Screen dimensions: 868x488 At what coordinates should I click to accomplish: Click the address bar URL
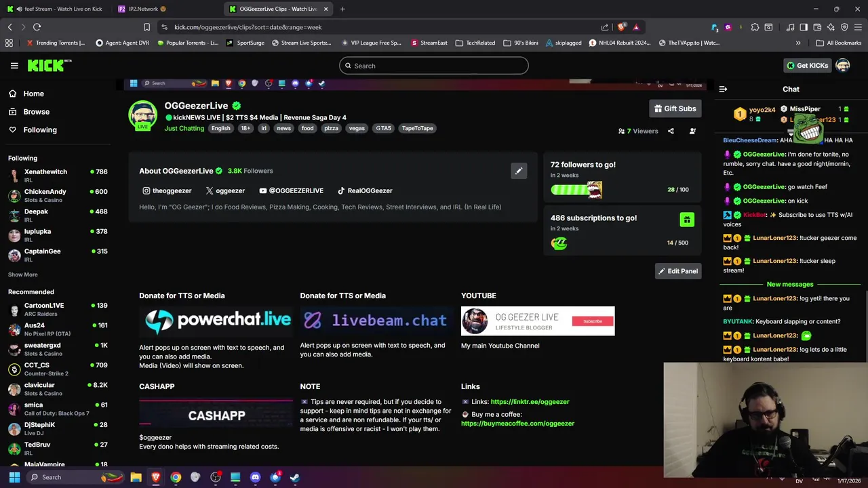click(x=248, y=27)
